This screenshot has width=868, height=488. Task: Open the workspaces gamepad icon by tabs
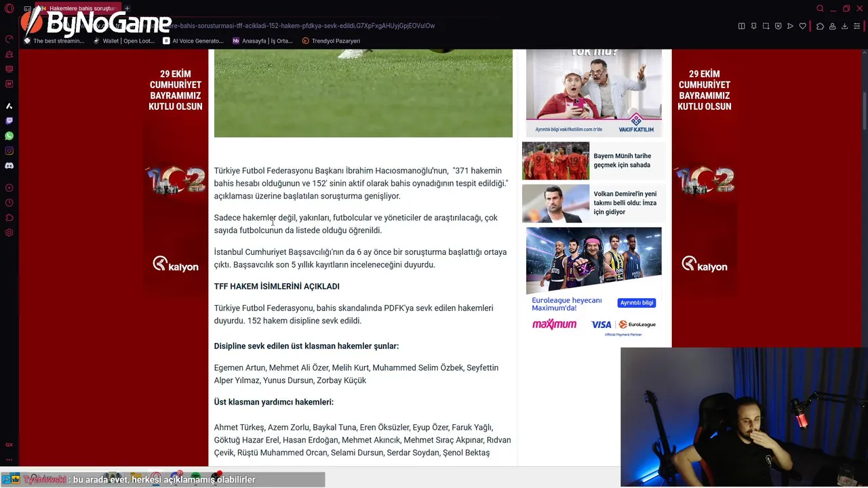(x=28, y=8)
